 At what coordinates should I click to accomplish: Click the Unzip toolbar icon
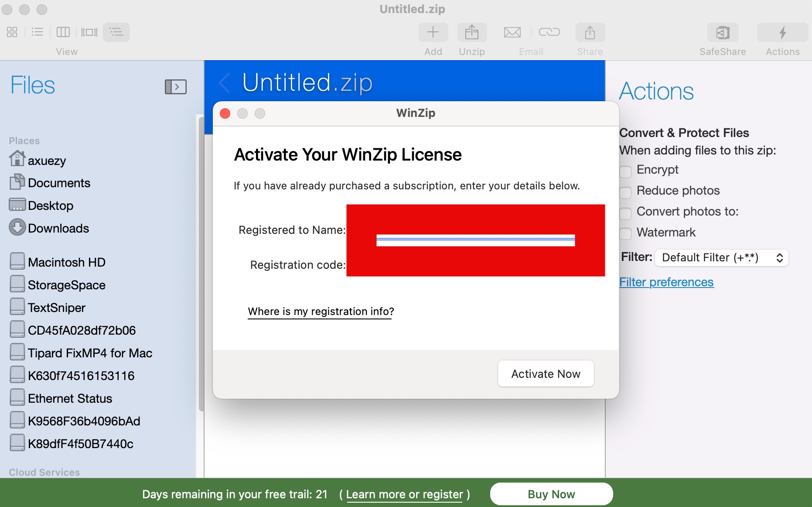pyautogui.click(x=471, y=33)
